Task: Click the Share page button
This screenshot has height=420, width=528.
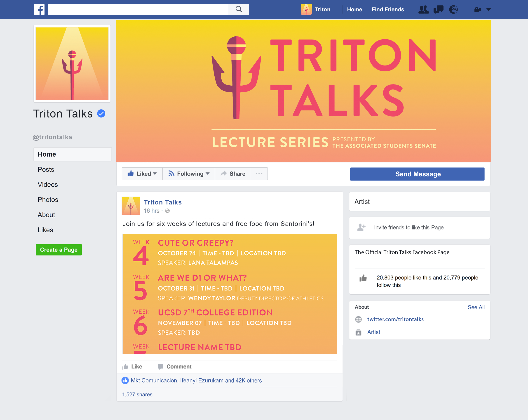Action: (232, 174)
